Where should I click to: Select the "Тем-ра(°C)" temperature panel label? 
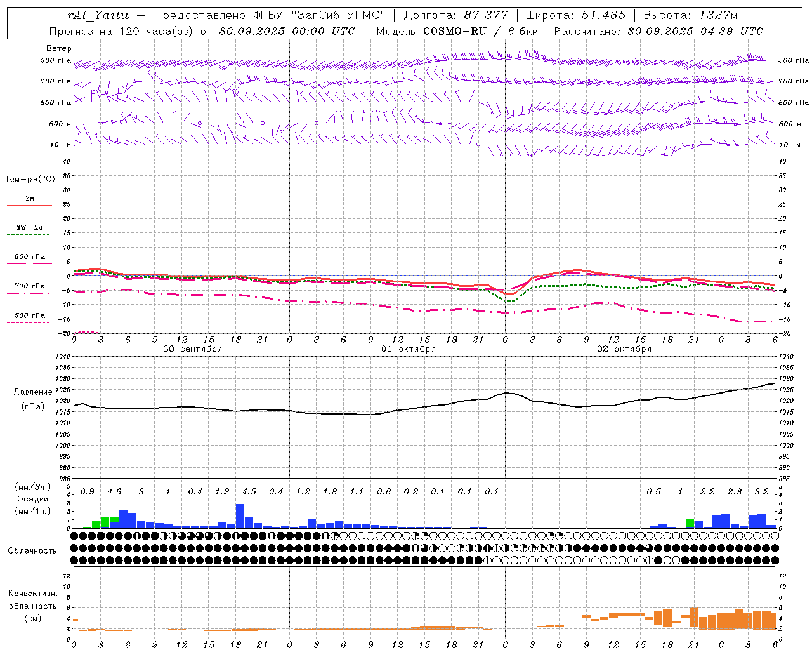click(30, 180)
